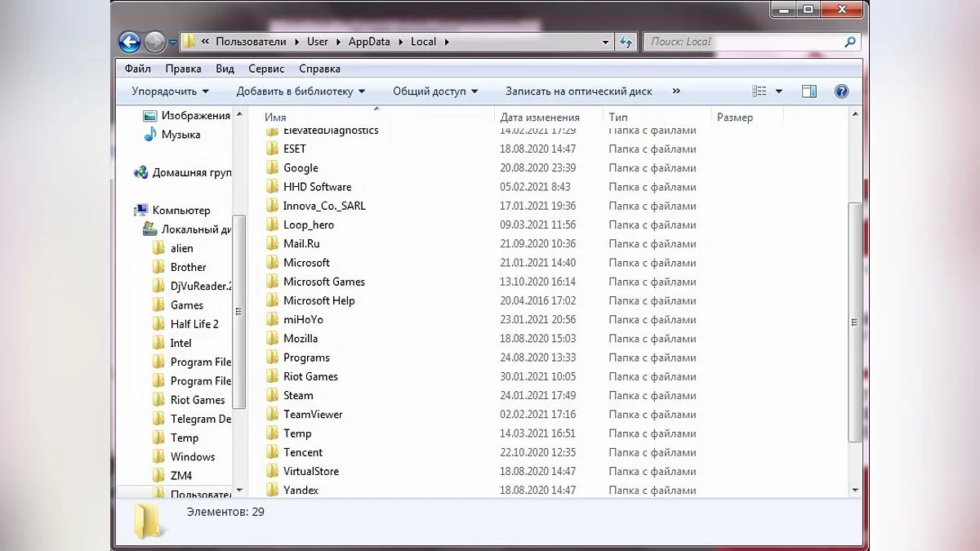Click Записать на оптический диск button
This screenshot has width=980, height=551.
(578, 91)
